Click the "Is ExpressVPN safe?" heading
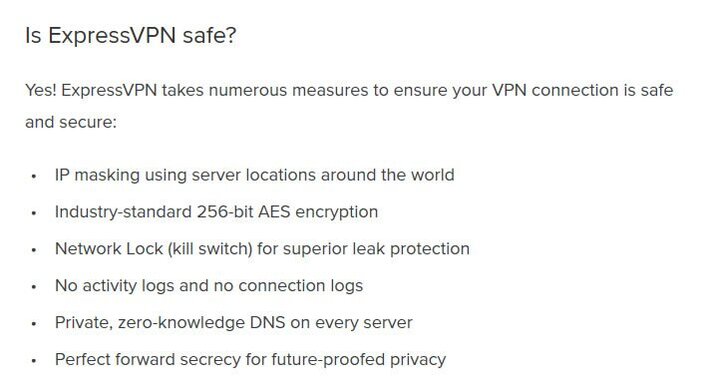The height and width of the screenshot is (379, 709). point(130,35)
